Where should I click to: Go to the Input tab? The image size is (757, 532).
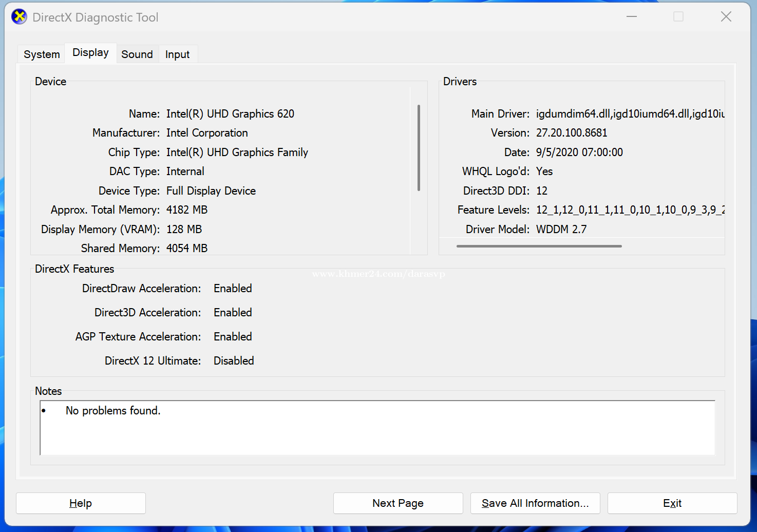[177, 54]
